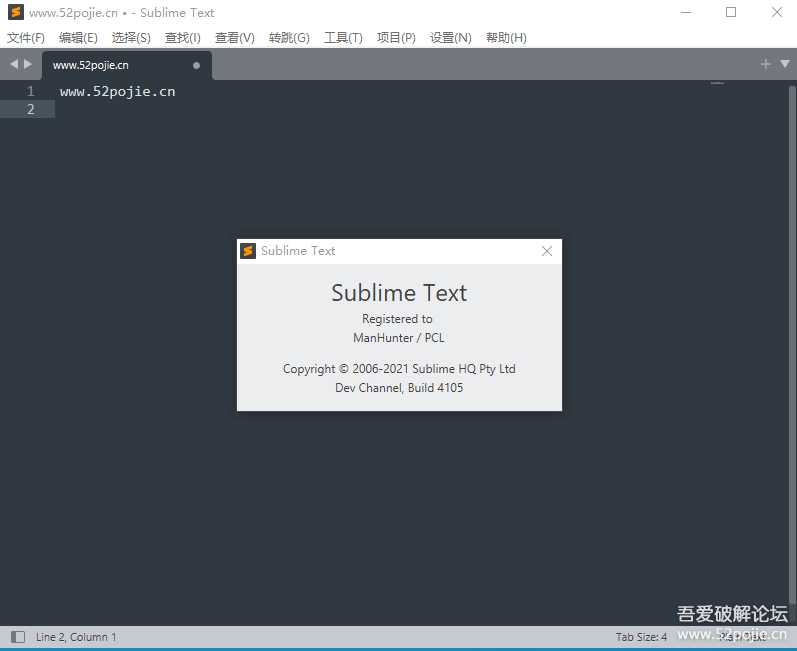The height and width of the screenshot is (651, 797).
Task: Click line number 1 in the gutter
Action: point(30,91)
